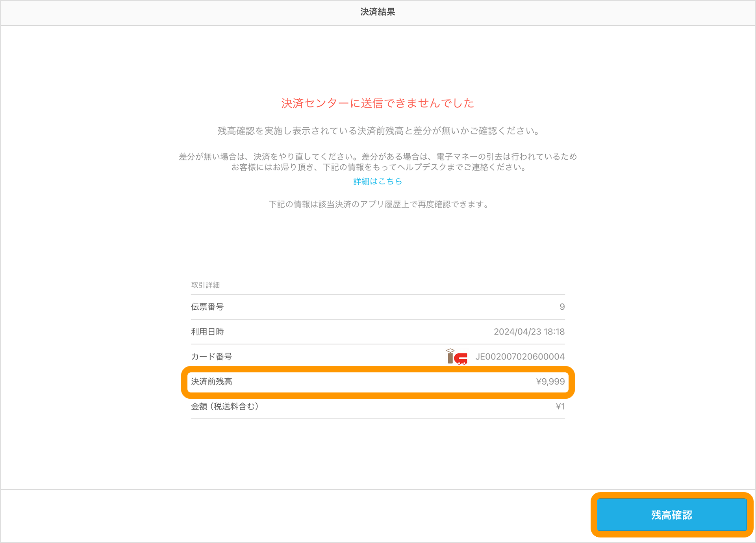Click the 下記の情報は該当決済 note text

coord(378,204)
